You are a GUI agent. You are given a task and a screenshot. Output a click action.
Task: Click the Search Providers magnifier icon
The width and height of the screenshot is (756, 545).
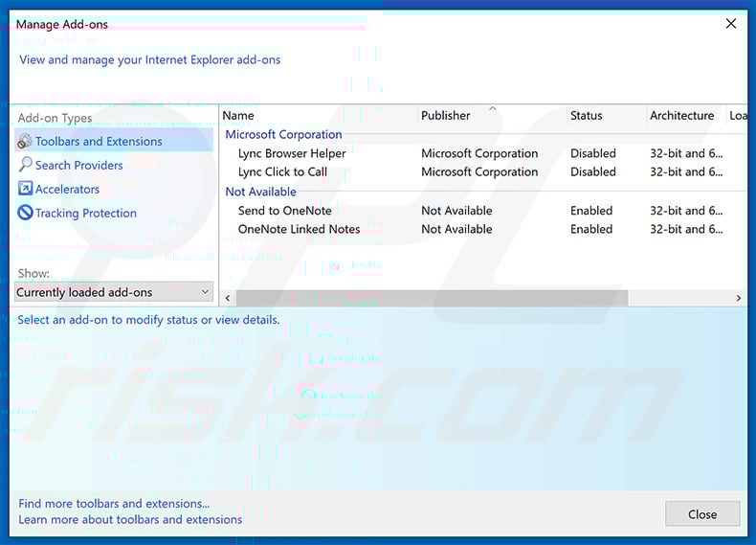(x=25, y=165)
